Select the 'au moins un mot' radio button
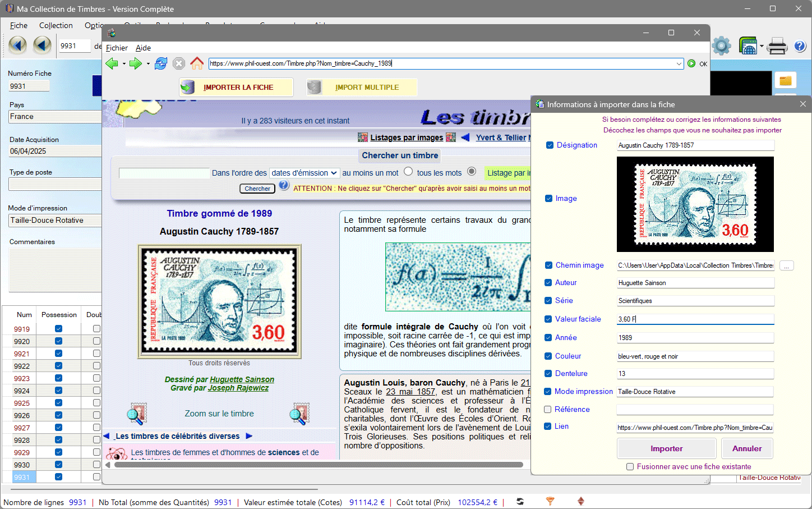The width and height of the screenshot is (812, 509). [x=408, y=172]
